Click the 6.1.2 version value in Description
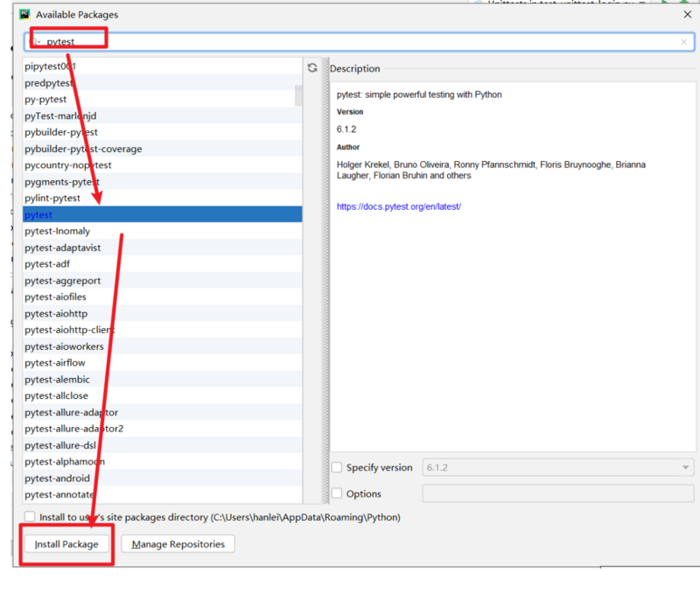Image resolution: width=700 pixels, height=594 pixels. [x=346, y=129]
